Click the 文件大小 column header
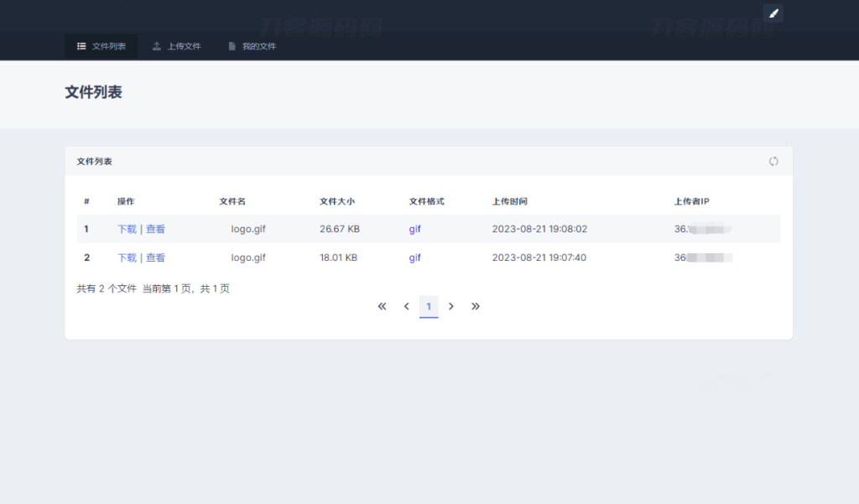Viewport: 859px width, 504px height. point(337,201)
